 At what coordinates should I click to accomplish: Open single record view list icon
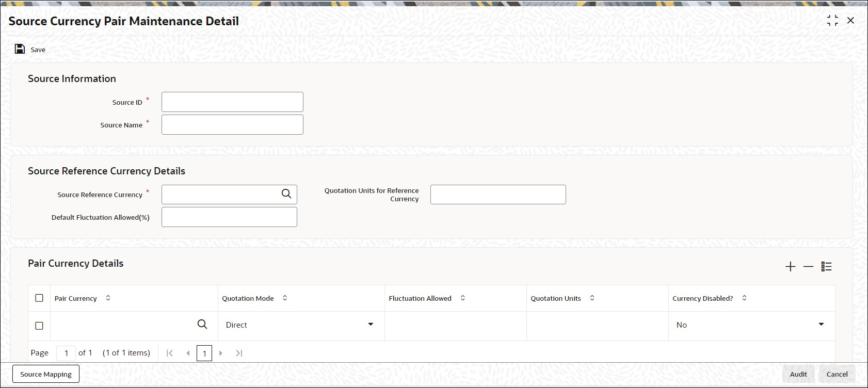click(826, 267)
